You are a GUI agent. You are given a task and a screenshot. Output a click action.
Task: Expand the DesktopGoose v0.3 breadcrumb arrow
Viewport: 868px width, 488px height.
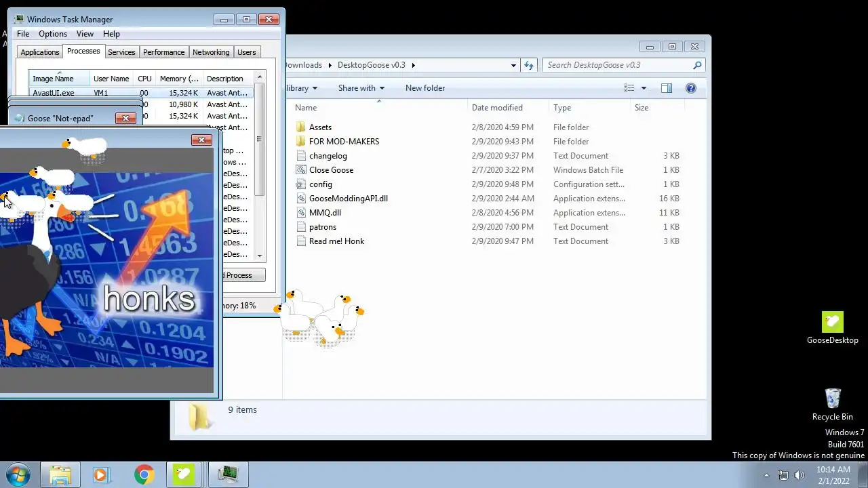click(x=413, y=65)
